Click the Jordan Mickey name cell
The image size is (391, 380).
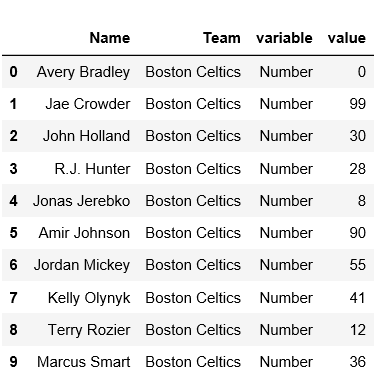pos(82,265)
